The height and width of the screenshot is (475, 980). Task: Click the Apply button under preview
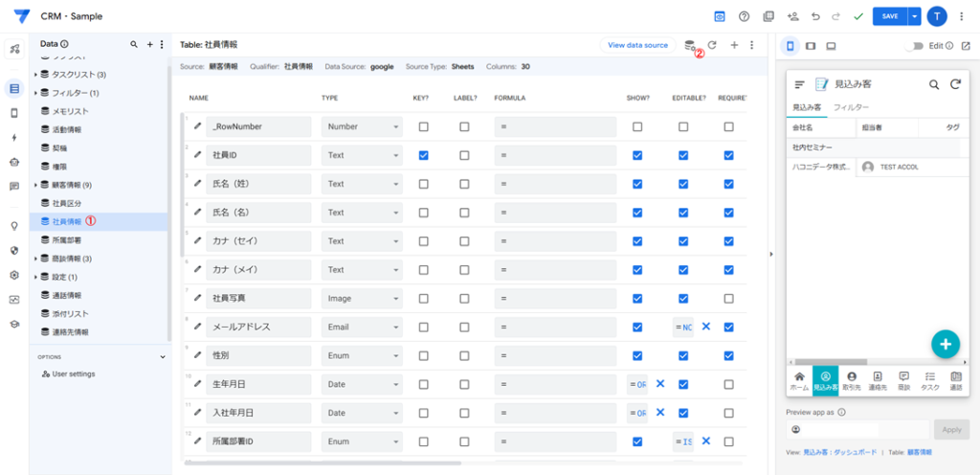click(x=952, y=430)
